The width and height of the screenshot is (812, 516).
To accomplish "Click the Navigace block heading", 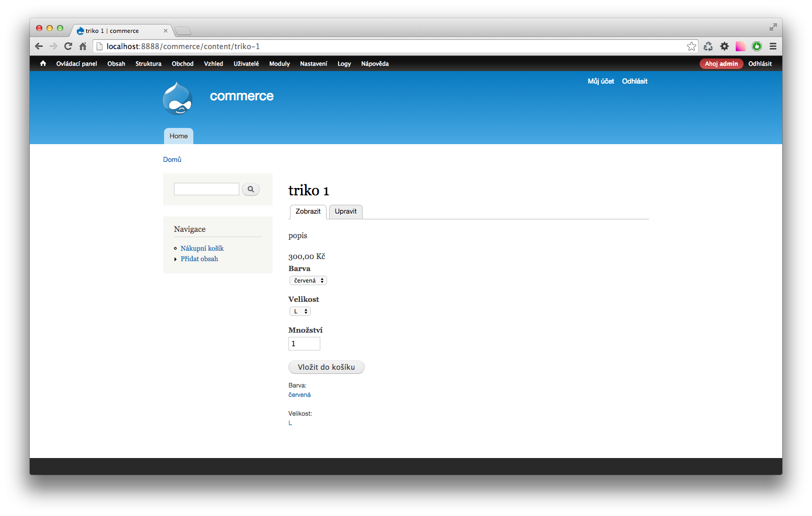I will [190, 229].
